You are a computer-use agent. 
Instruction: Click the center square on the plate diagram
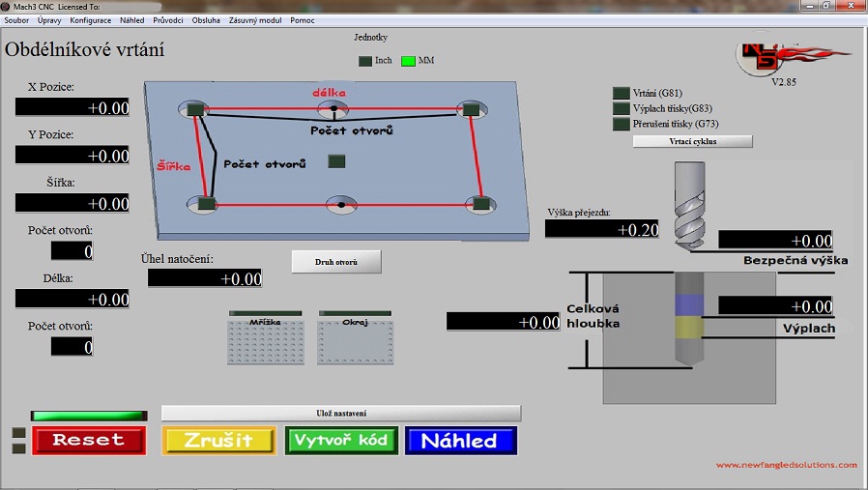point(336,161)
